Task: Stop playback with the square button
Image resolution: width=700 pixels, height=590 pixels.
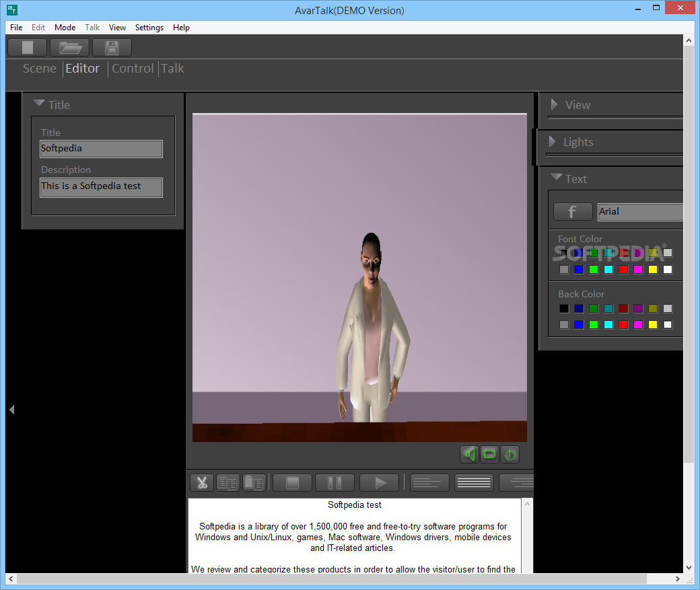Action: tap(292, 482)
